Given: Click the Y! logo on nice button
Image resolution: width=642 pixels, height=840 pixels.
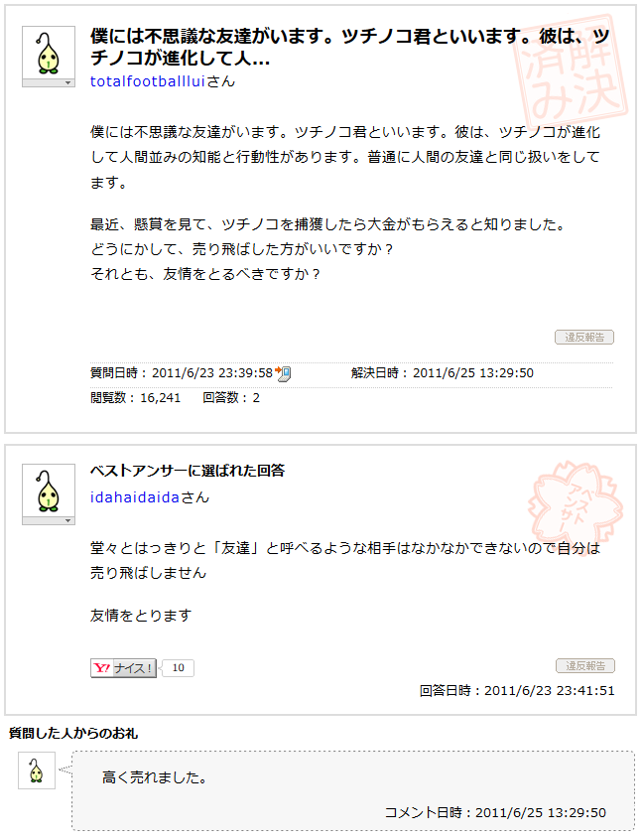Looking at the screenshot, I should tap(102, 668).
